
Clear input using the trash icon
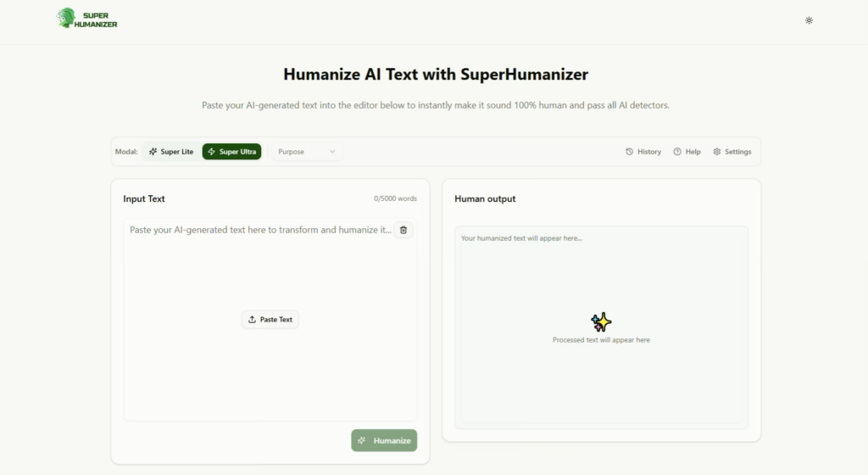pos(403,230)
